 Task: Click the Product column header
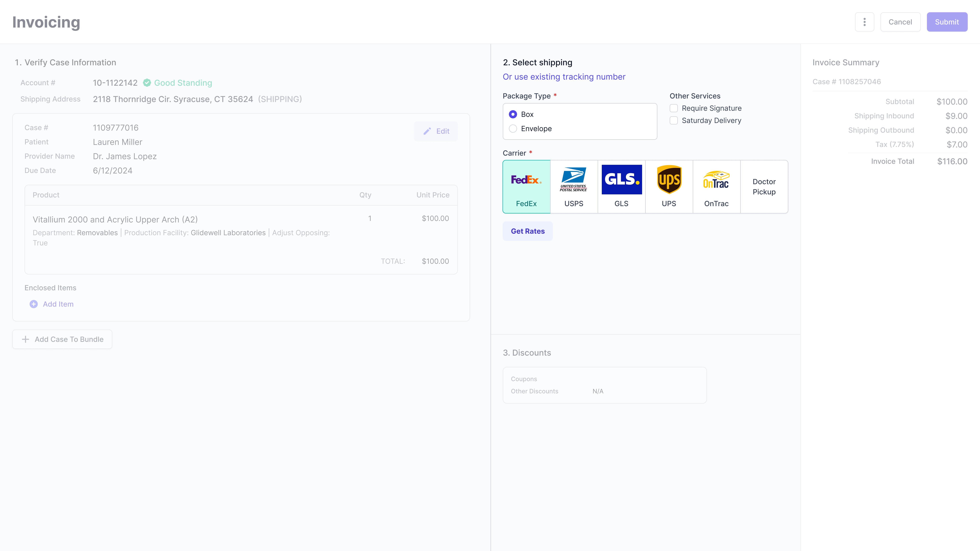[x=46, y=195]
